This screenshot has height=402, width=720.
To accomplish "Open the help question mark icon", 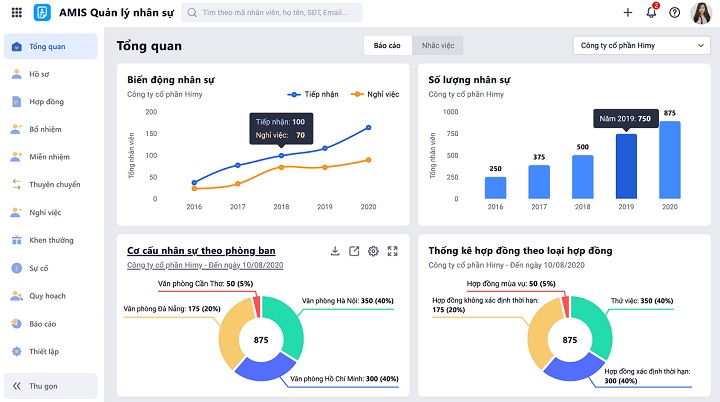I will [x=675, y=12].
